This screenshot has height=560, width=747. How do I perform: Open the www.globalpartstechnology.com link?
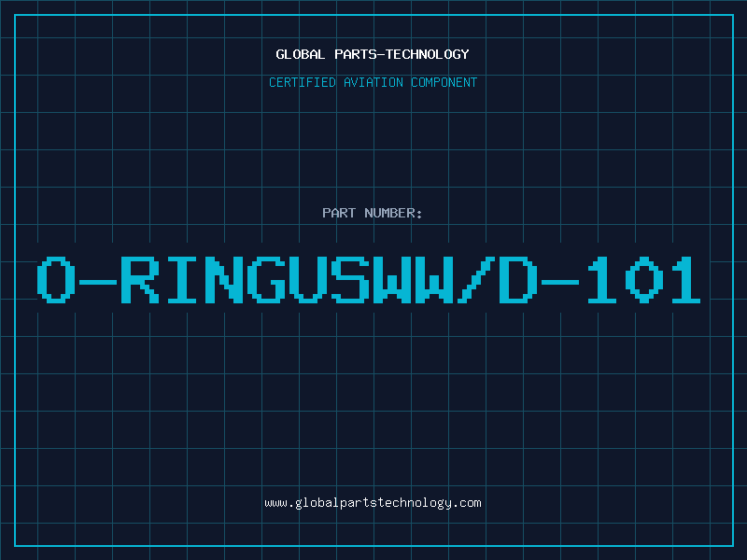pyautogui.click(x=373, y=503)
